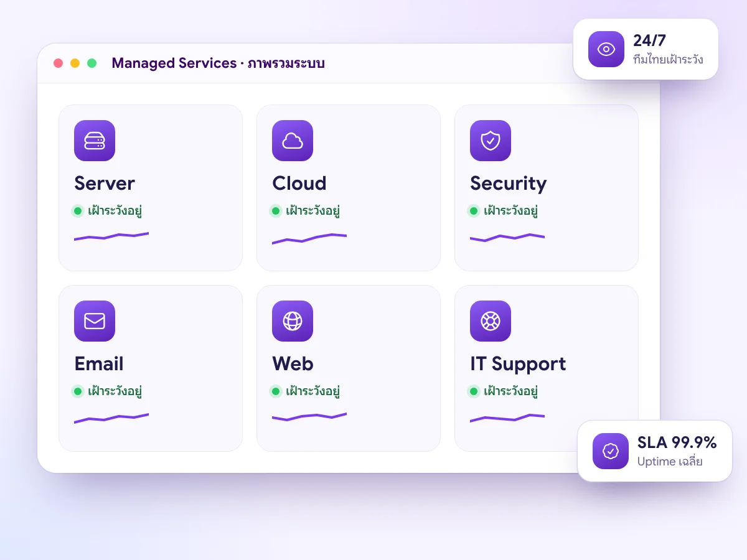Click the เฝ้าระวังอยู่ status under IT Support

(511, 391)
